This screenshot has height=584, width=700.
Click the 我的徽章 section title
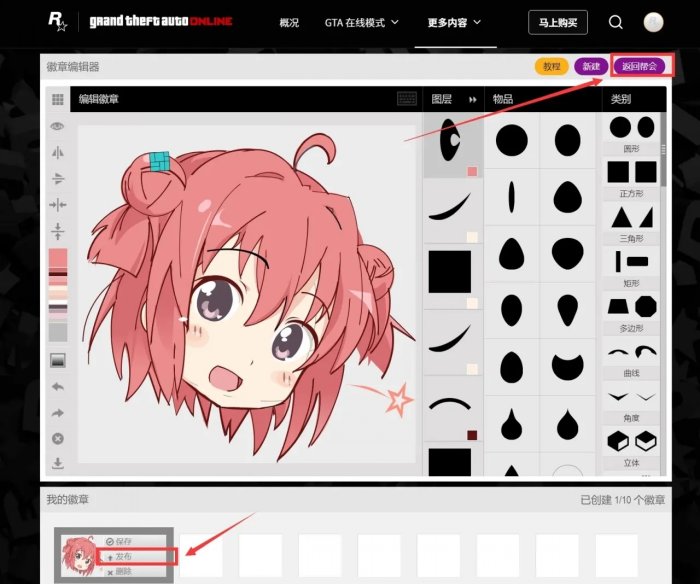(x=67, y=500)
